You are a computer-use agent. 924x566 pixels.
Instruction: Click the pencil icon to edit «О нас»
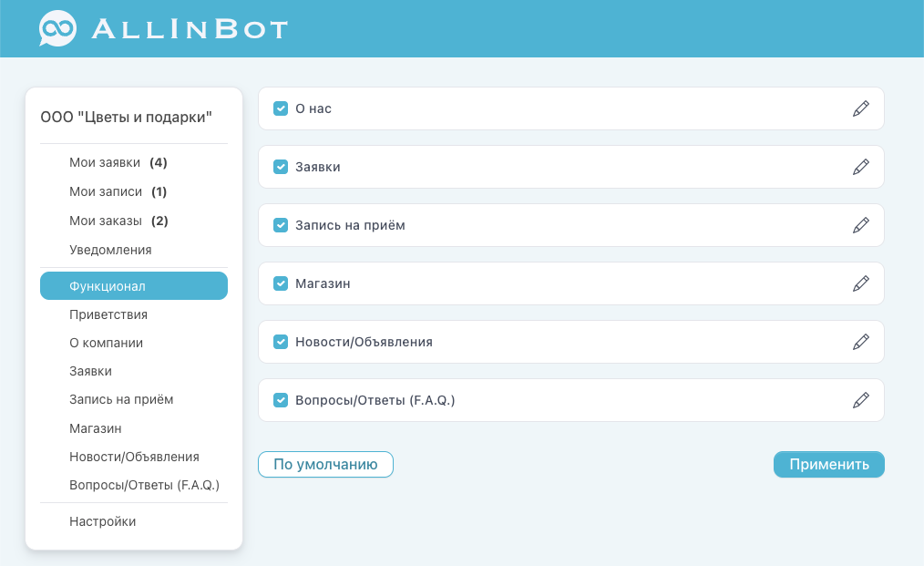click(860, 108)
